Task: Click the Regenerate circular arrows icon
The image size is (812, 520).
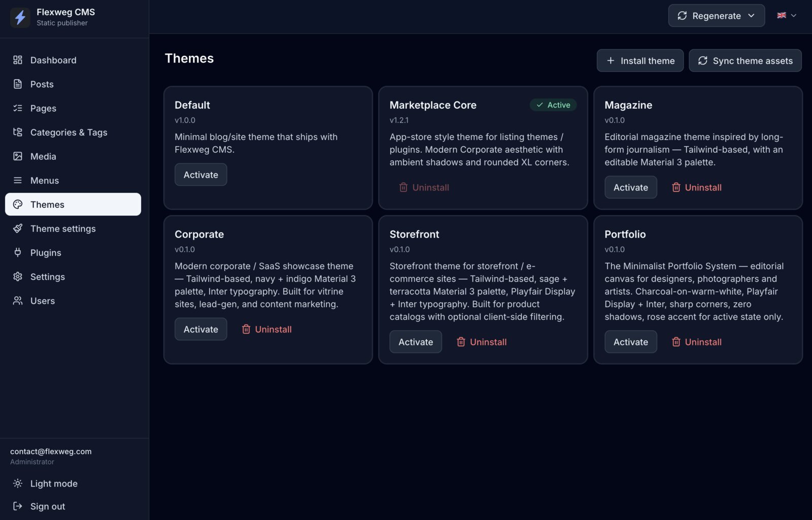Action: point(682,16)
